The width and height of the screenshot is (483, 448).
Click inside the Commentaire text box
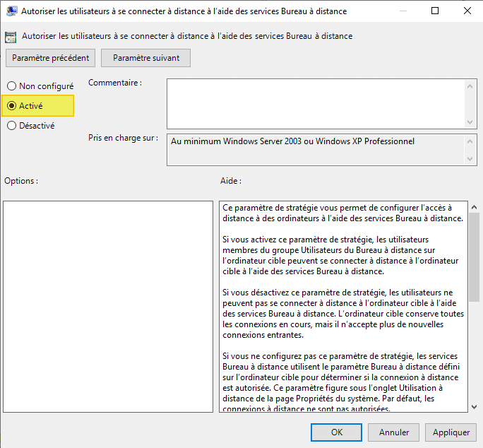pyautogui.click(x=316, y=104)
